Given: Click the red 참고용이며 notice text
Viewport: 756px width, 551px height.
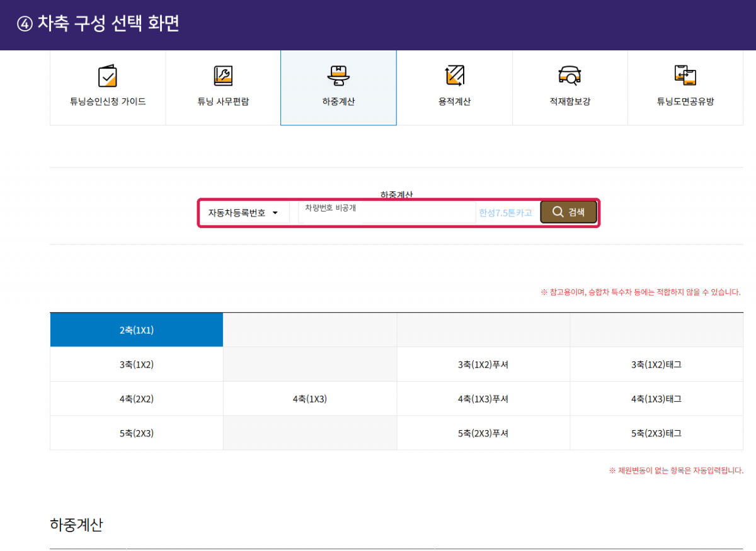Looking at the screenshot, I should pos(641,292).
